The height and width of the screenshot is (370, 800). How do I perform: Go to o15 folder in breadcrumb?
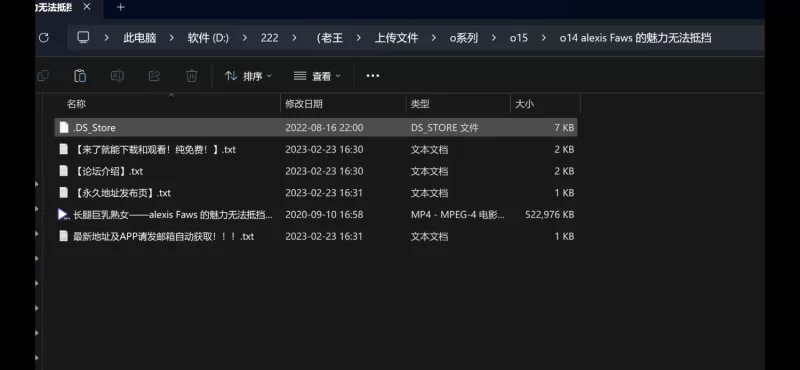pos(519,38)
